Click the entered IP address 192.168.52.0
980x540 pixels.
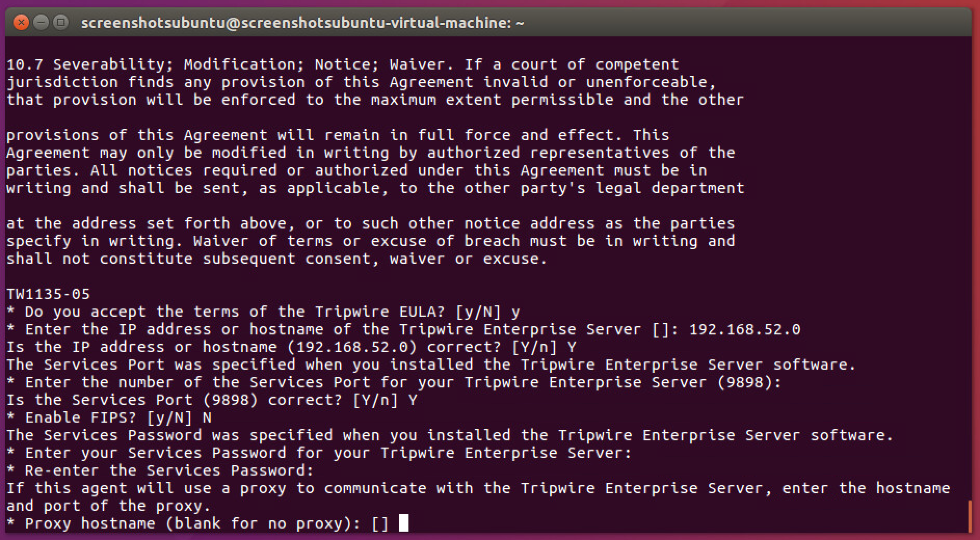(745, 329)
